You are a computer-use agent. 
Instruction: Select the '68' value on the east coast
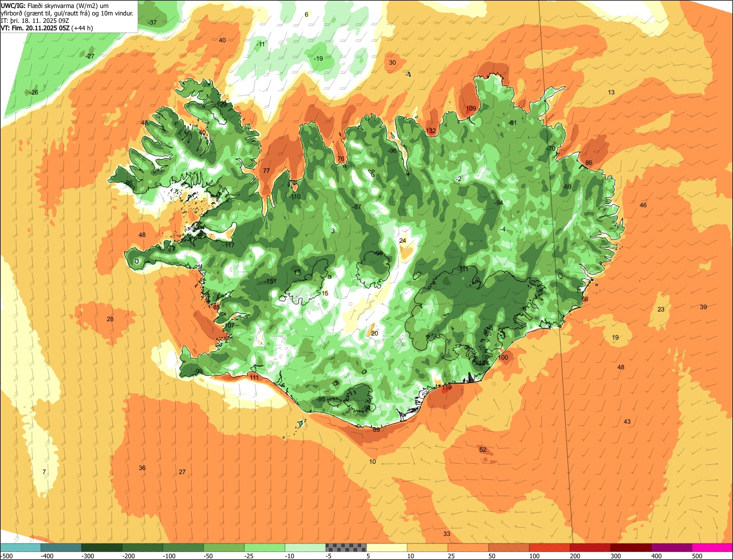585,299
